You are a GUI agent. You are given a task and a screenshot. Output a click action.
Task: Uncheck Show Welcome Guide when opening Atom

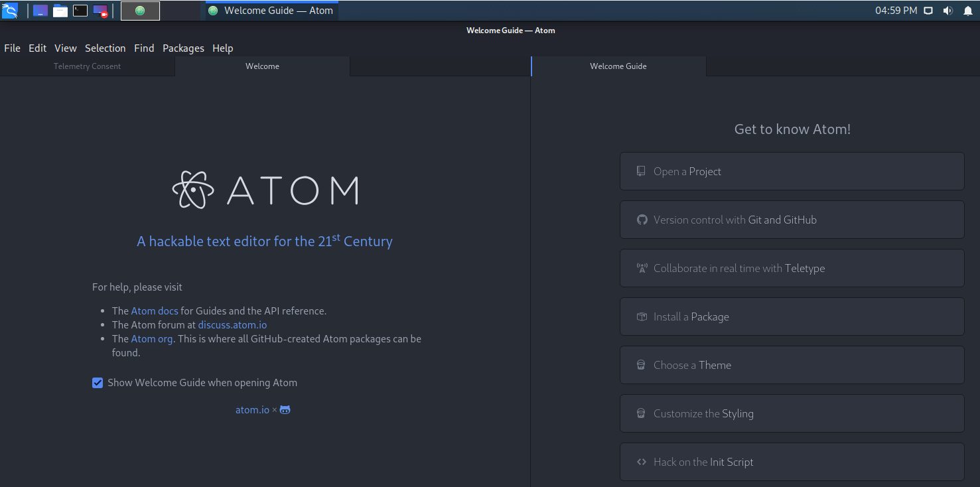click(98, 383)
